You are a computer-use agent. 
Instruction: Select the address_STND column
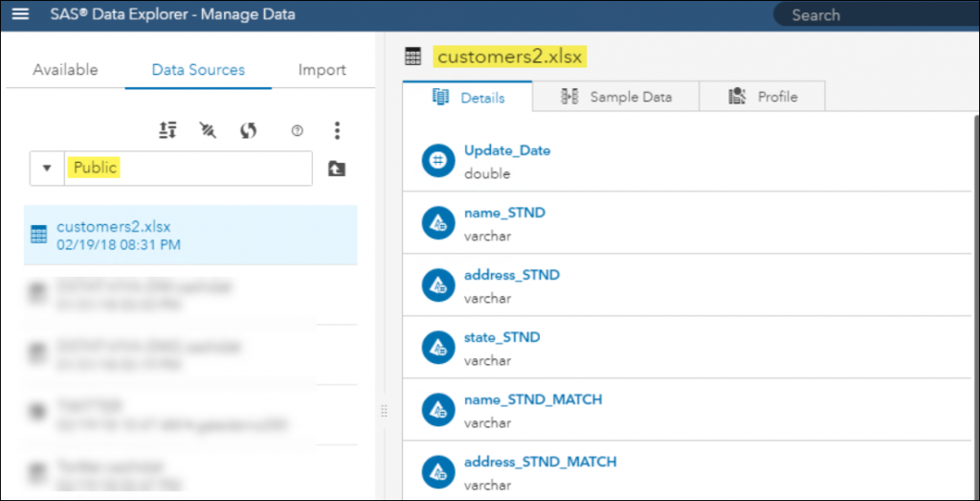[512, 275]
